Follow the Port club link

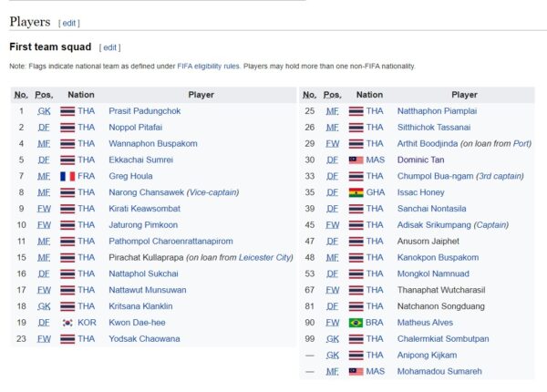521,143
